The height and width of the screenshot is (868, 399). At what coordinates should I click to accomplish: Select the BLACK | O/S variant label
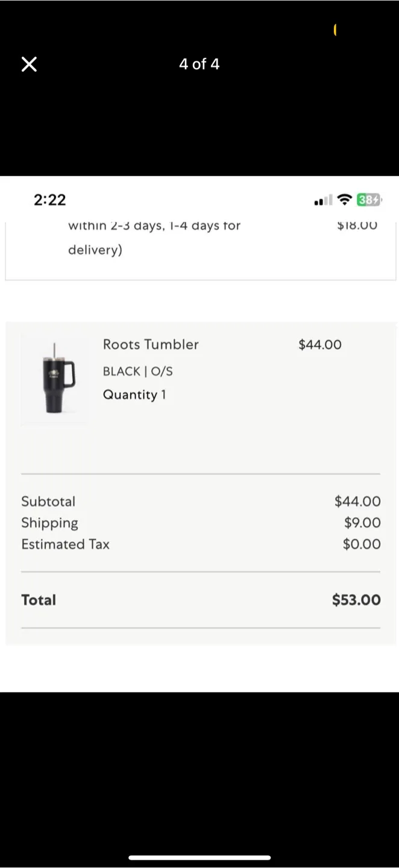tap(137, 371)
